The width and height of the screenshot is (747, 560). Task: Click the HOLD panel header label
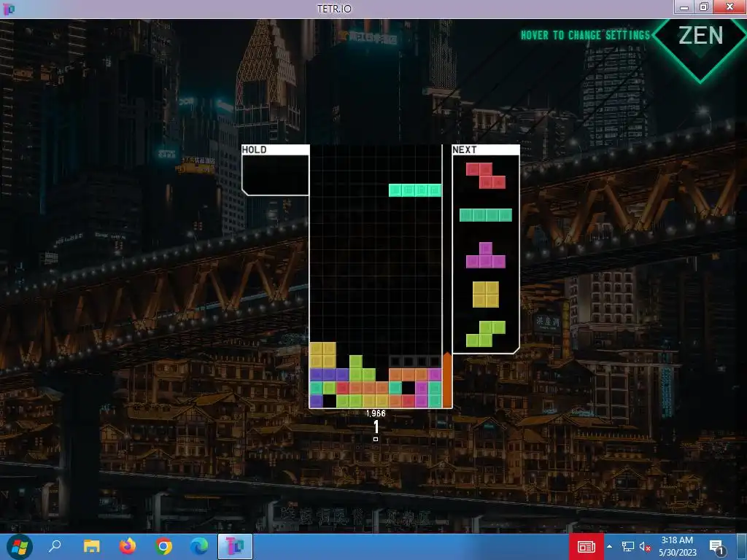pos(254,150)
